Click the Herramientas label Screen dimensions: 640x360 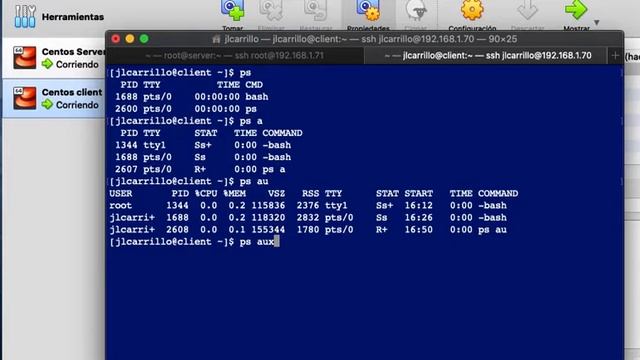(x=73, y=17)
